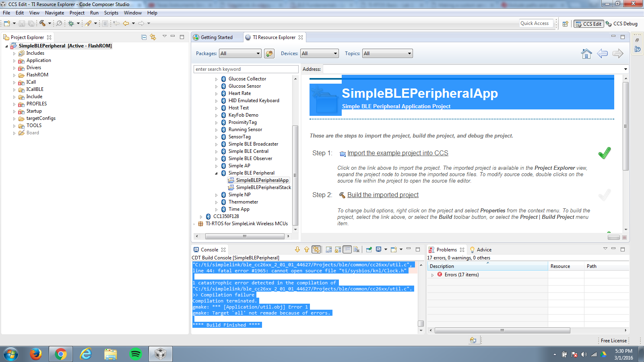Go to Resource Explorer home page
This screenshot has height=362, width=644.
point(586,53)
